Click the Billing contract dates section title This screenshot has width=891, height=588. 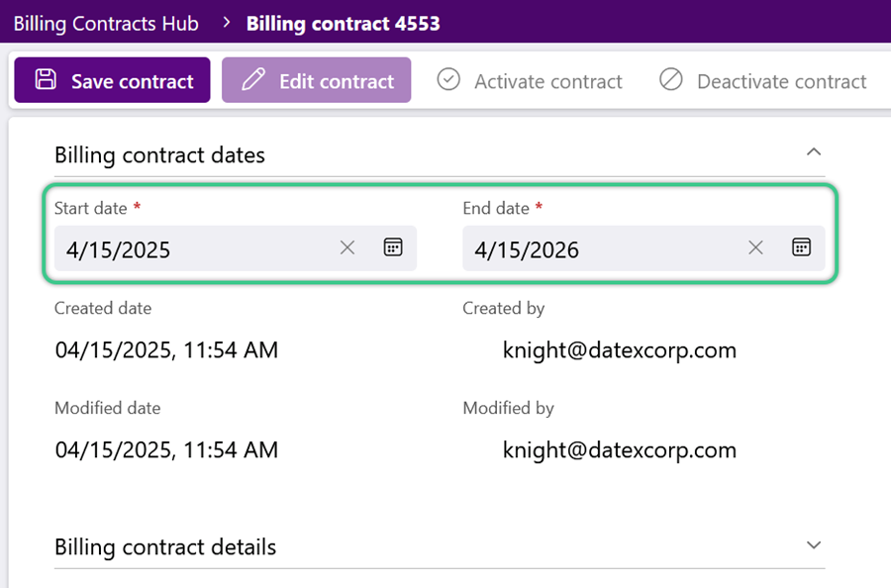click(159, 155)
